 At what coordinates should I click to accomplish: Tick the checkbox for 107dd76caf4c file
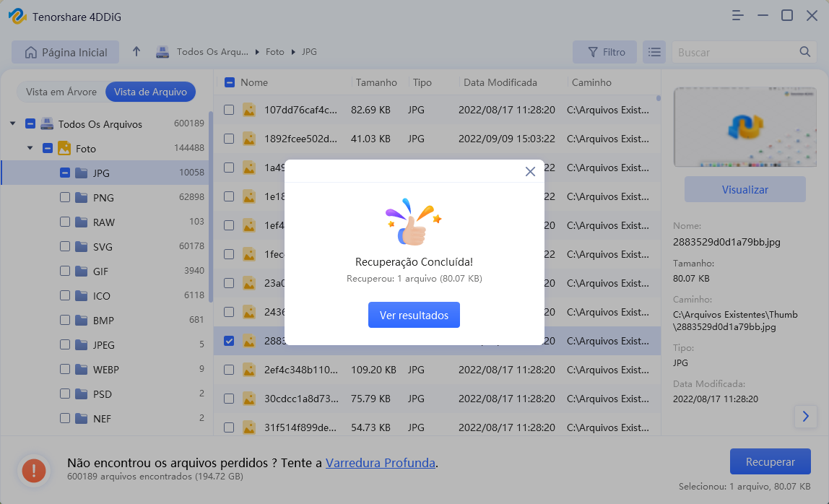pyautogui.click(x=229, y=110)
